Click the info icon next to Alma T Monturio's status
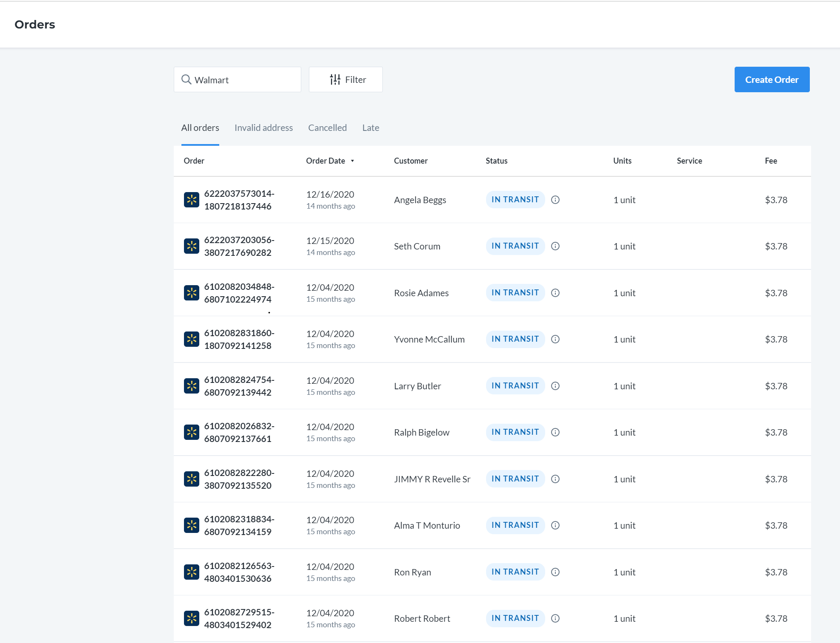The height and width of the screenshot is (643, 840). click(x=555, y=525)
